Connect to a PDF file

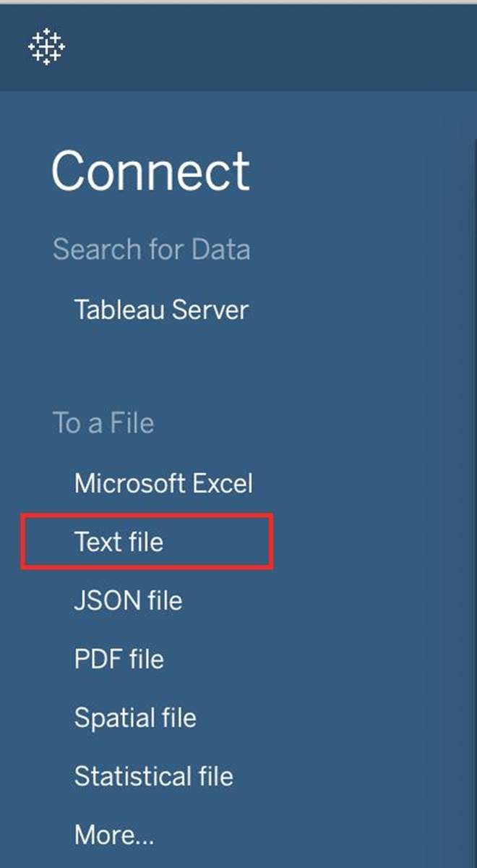pyautogui.click(x=119, y=659)
